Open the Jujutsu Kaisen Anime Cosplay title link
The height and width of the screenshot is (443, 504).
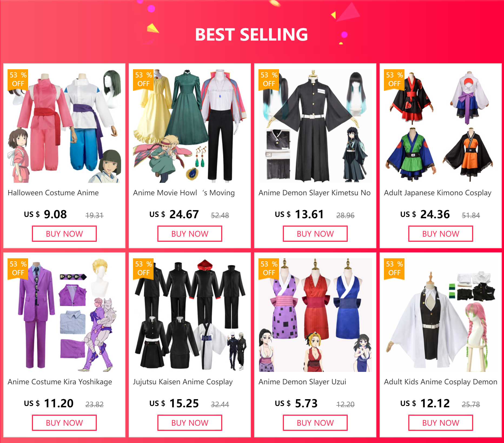click(183, 382)
